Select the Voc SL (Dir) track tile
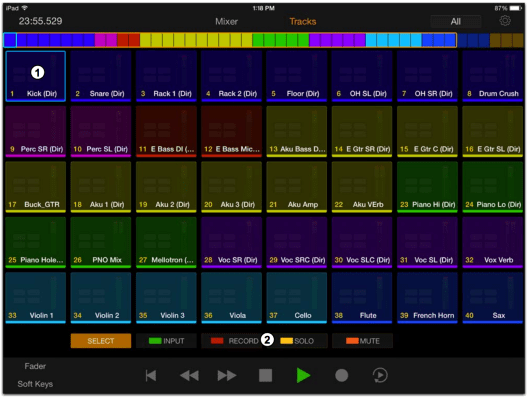Image resolution: width=529 pixels, height=398 pixels. (427, 243)
